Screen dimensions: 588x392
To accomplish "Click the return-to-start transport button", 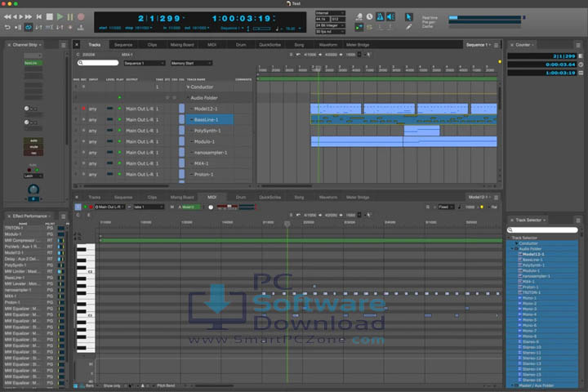I will pyautogui.click(x=39, y=17).
